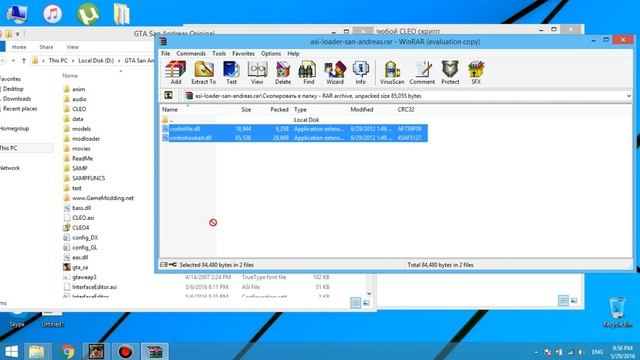This screenshot has height=360, width=640.
Task: Open the Favorites menu in WinRAR
Action: 243,53
